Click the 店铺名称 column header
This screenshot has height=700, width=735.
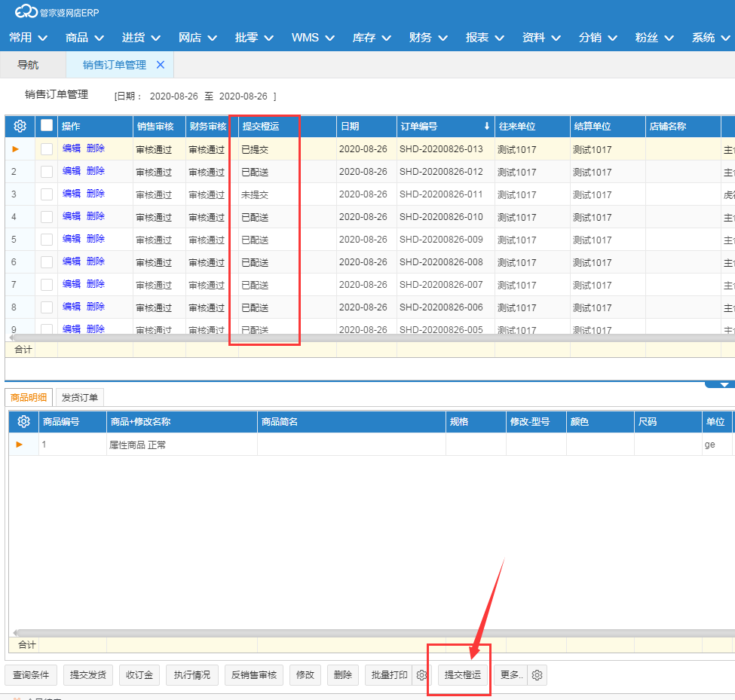click(683, 126)
